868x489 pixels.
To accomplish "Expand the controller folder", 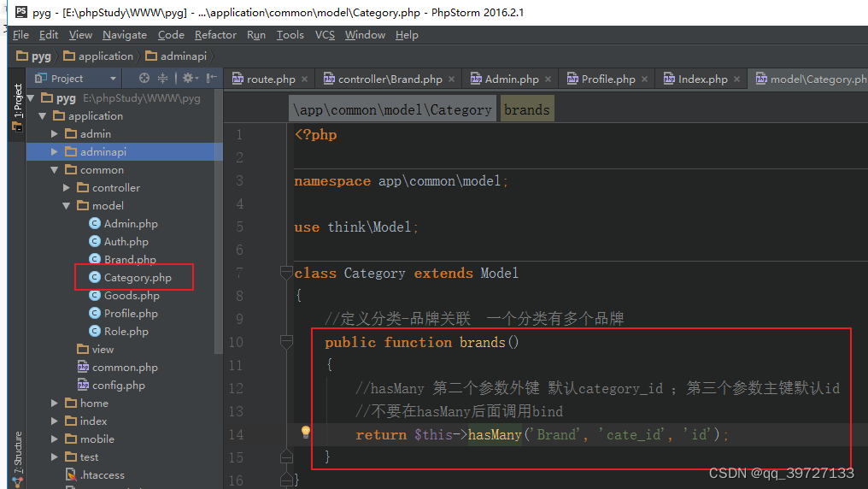I will (x=67, y=188).
